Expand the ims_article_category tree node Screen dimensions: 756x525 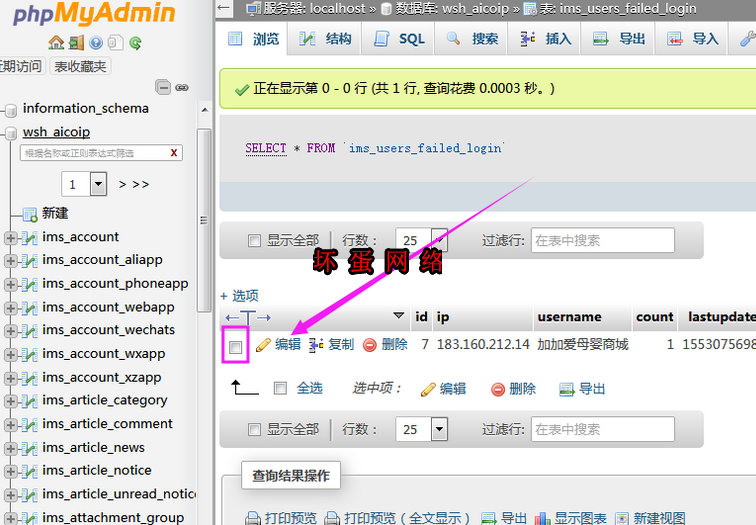tap(10, 401)
